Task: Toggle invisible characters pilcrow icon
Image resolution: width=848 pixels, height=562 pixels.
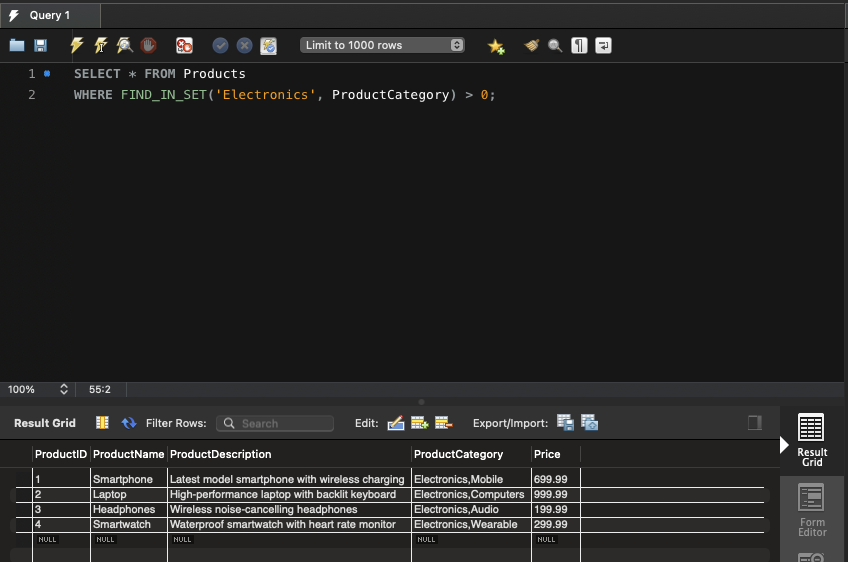Action: point(579,45)
